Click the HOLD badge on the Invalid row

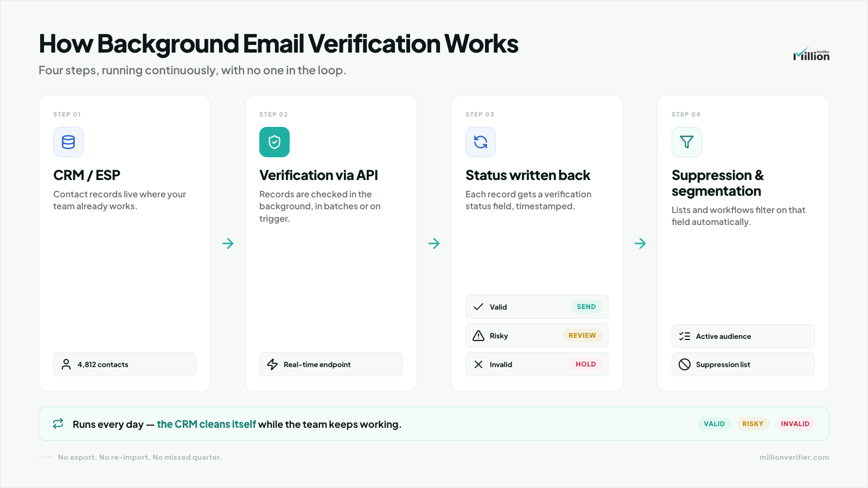586,364
